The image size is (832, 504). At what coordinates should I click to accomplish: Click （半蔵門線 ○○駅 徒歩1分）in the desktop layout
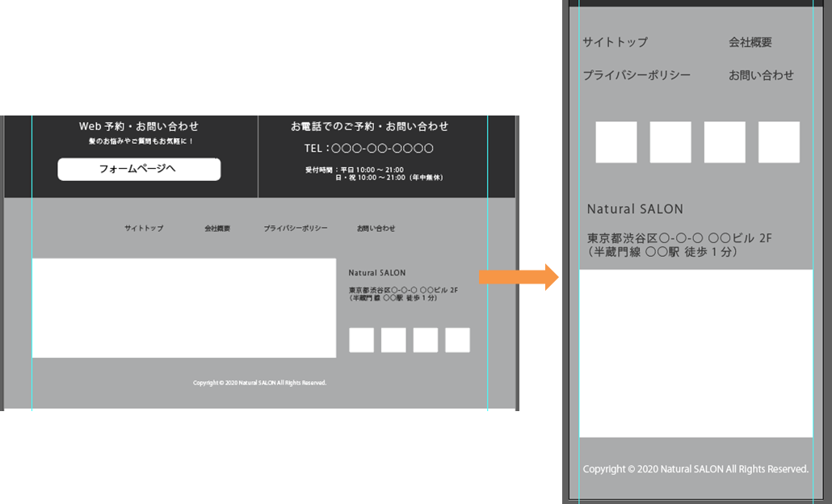tap(393, 298)
